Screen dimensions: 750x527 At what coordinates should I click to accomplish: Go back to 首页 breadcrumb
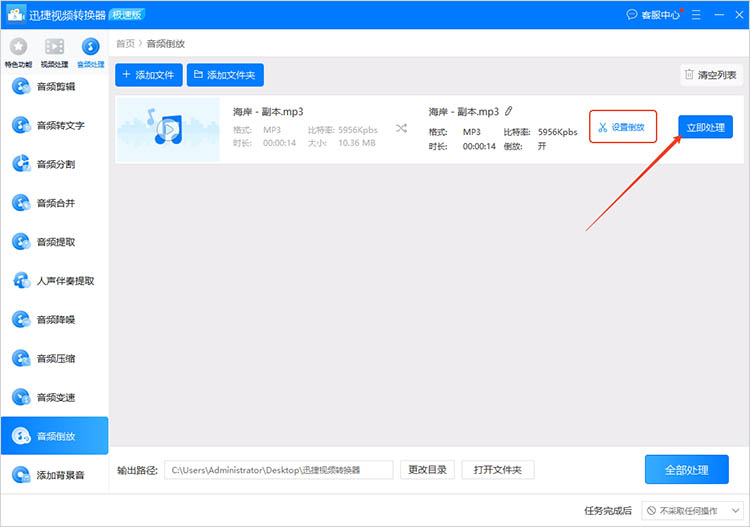pyautogui.click(x=125, y=44)
